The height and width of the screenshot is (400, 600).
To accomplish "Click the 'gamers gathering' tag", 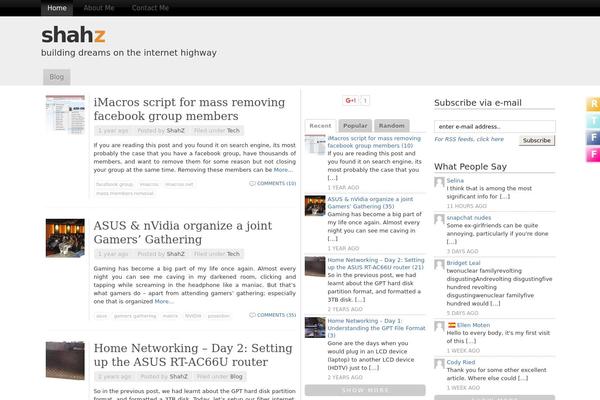I will 135,316.
